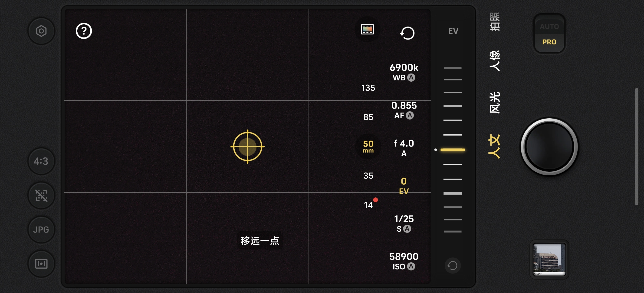The image size is (644, 293).
Task: Change the 4:3 aspect ratio
Action: 41,161
